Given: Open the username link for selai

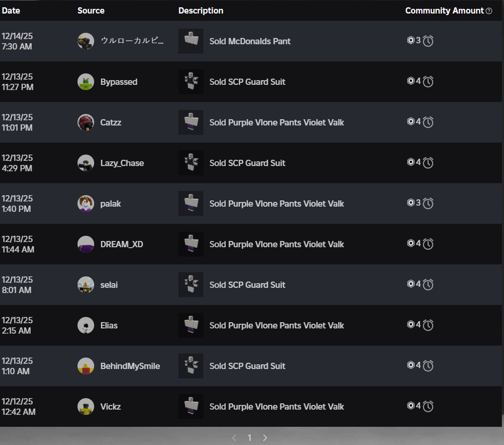Looking at the screenshot, I should [109, 285].
